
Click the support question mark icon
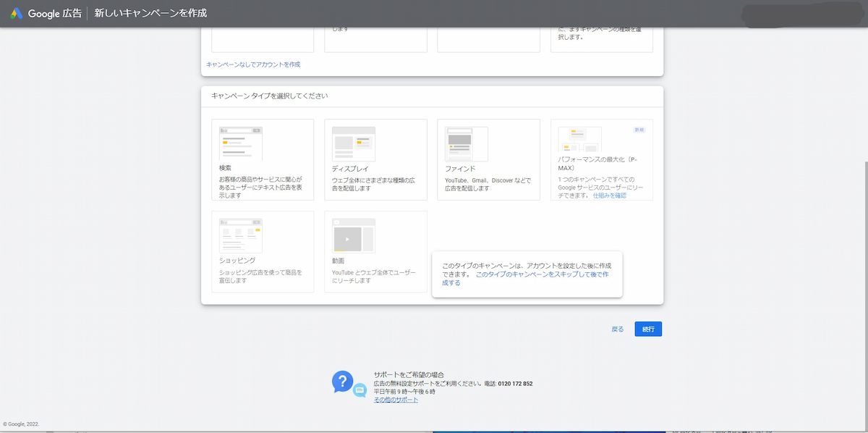tap(342, 381)
